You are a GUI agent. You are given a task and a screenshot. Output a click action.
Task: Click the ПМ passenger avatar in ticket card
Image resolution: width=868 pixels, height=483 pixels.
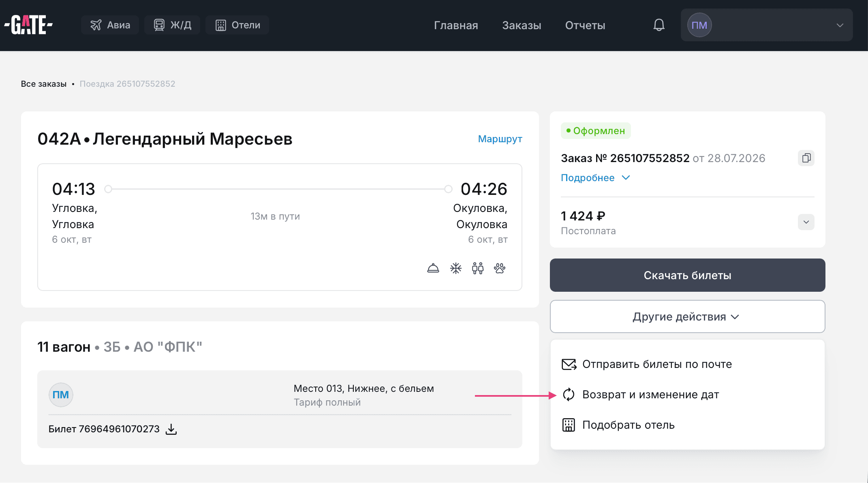pos(61,395)
